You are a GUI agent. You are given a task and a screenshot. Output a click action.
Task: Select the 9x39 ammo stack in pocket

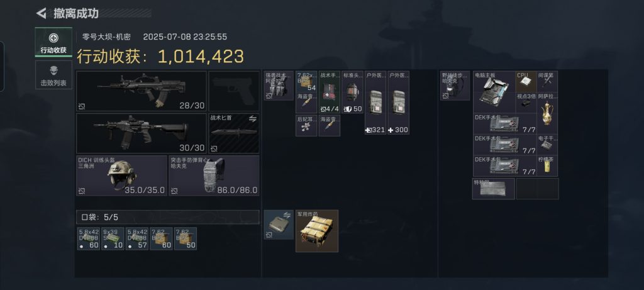tap(113, 238)
